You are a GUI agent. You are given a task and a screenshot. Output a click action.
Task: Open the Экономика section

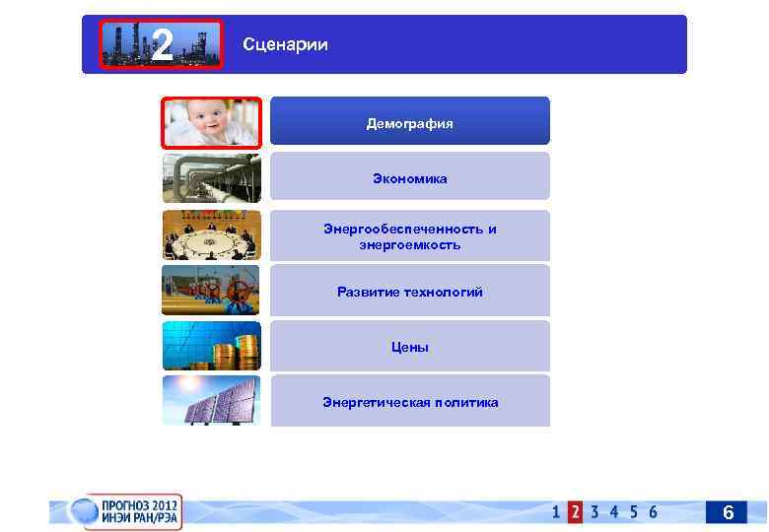410,176
